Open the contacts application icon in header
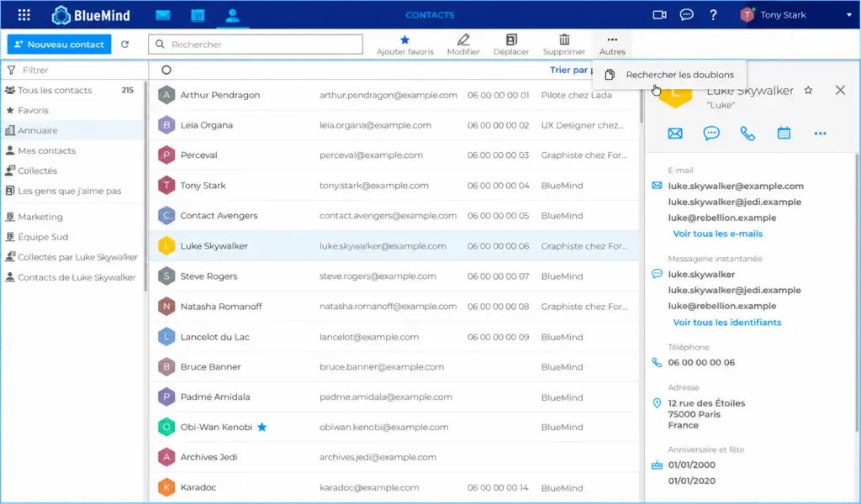Viewport: 861px width, 504px height. (232, 15)
